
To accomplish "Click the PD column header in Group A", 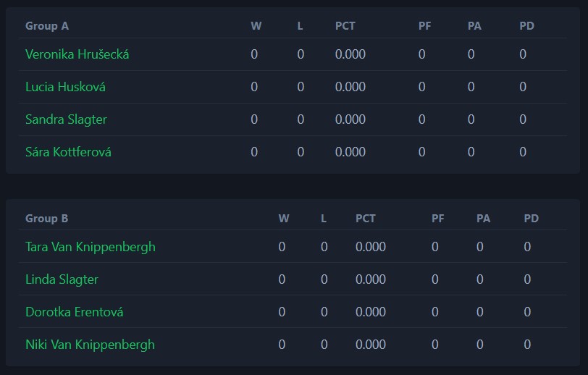I will 527,26.
